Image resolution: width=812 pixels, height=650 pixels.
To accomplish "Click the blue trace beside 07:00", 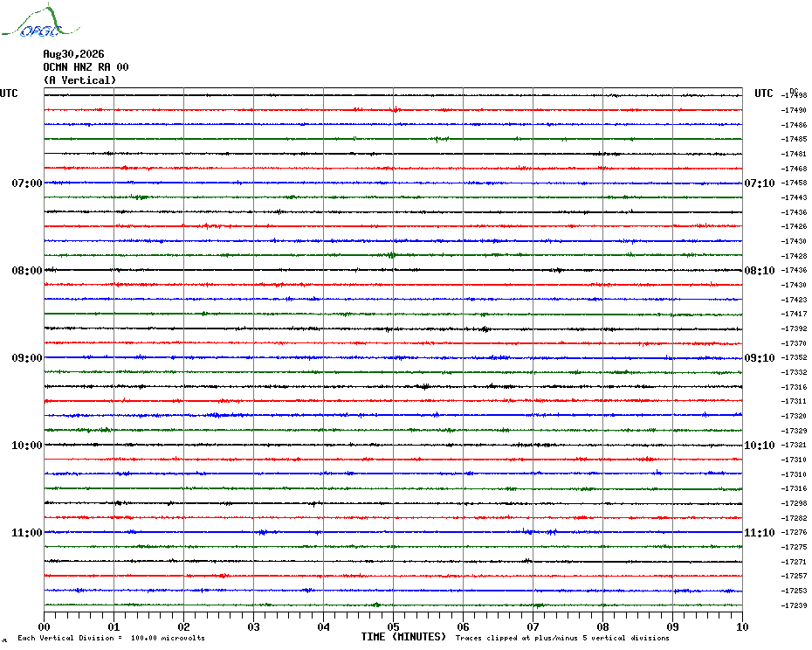I will pos(394,183).
